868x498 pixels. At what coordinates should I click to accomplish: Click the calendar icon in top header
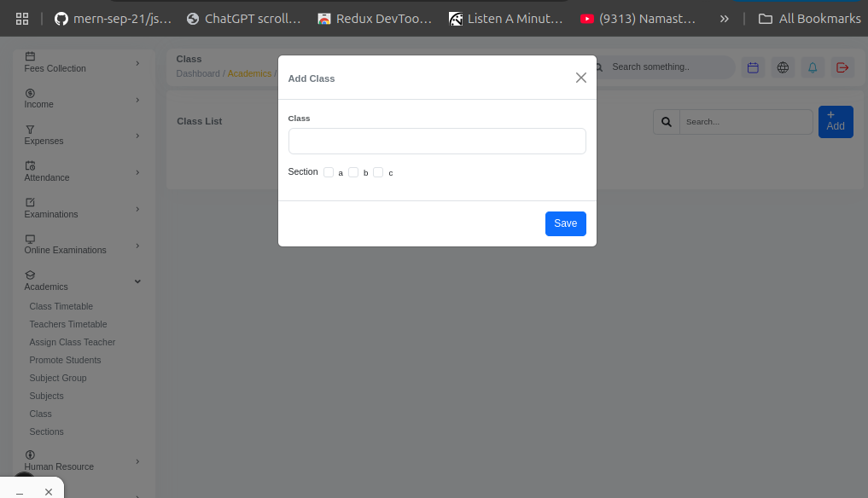pyautogui.click(x=753, y=67)
